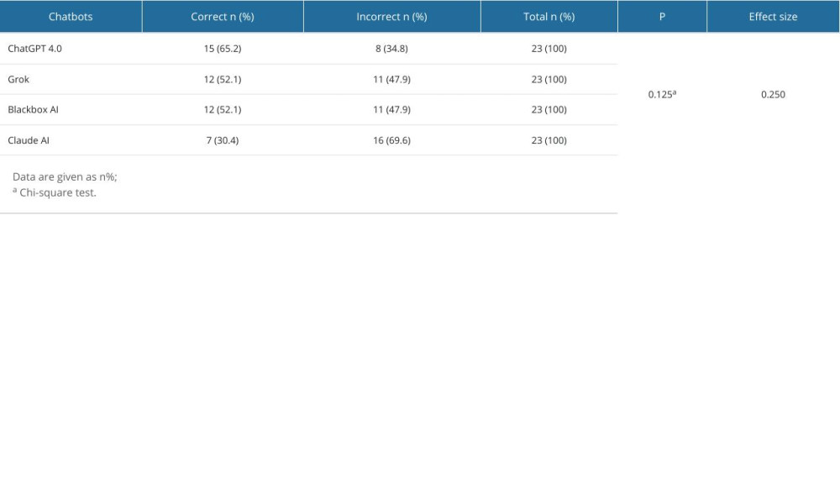Select the Correct n (%) column header

point(223,17)
